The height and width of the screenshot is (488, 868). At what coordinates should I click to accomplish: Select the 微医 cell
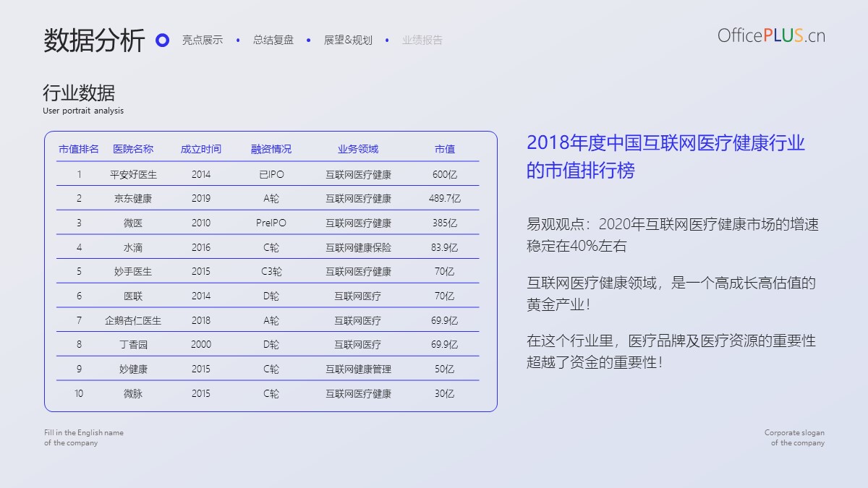(133, 223)
